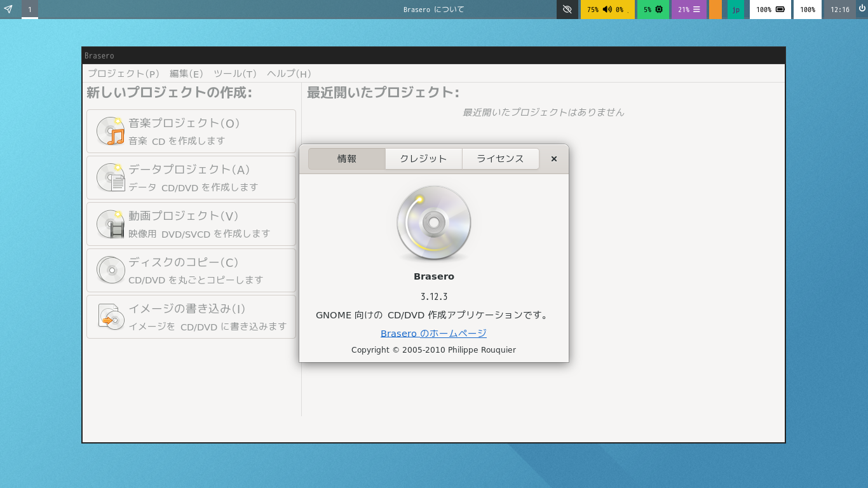This screenshot has width=868, height=488.
Task: Click the power icon in the top bar
Action: pyautogui.click(x=862, y=9)
